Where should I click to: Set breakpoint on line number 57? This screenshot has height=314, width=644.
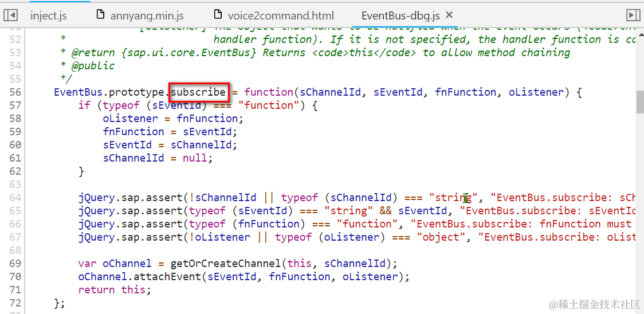click(x=15, y=105)
